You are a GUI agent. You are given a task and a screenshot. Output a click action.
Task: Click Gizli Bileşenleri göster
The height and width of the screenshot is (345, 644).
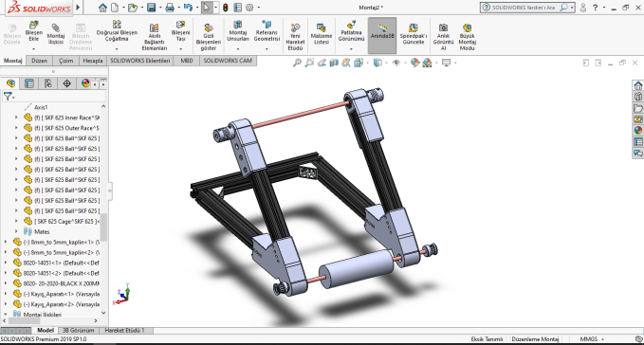pyautogui.click(x=209, y=37)
